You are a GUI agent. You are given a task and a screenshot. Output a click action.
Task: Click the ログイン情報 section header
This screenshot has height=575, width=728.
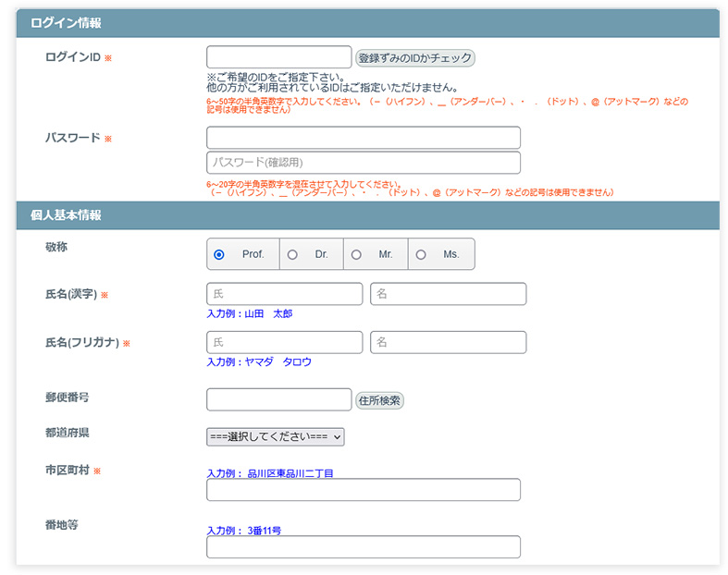pos(67,23)
